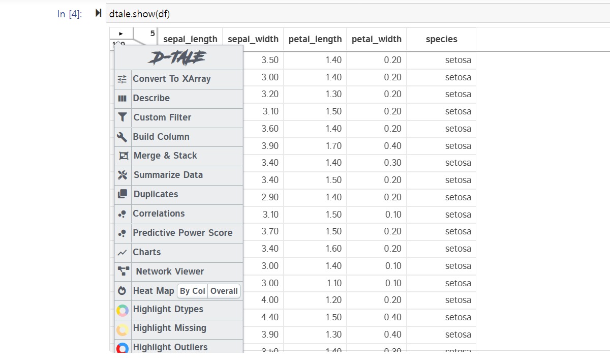Open the Custom Filter menu entry
This screenshot has width=610, height=364.
179,117
